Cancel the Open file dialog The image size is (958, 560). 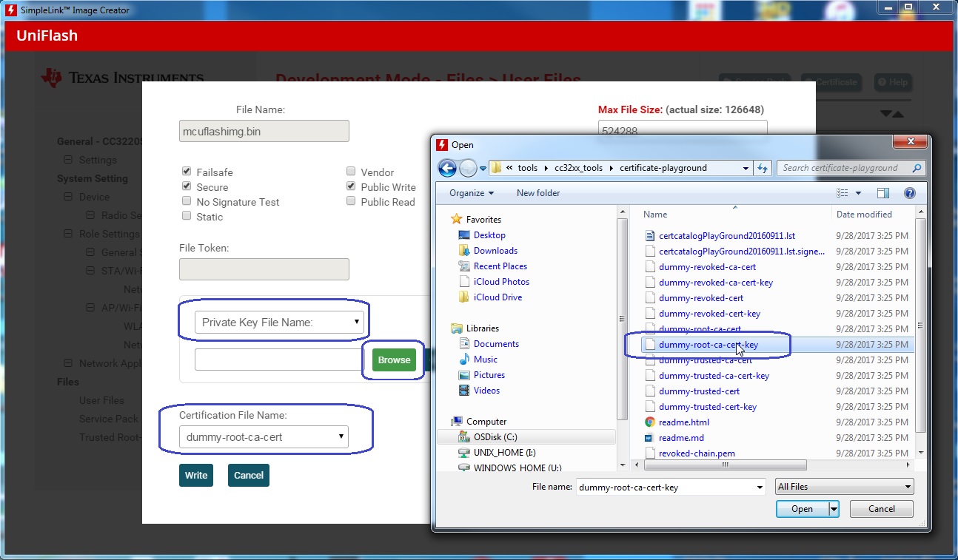pos(882,509)
